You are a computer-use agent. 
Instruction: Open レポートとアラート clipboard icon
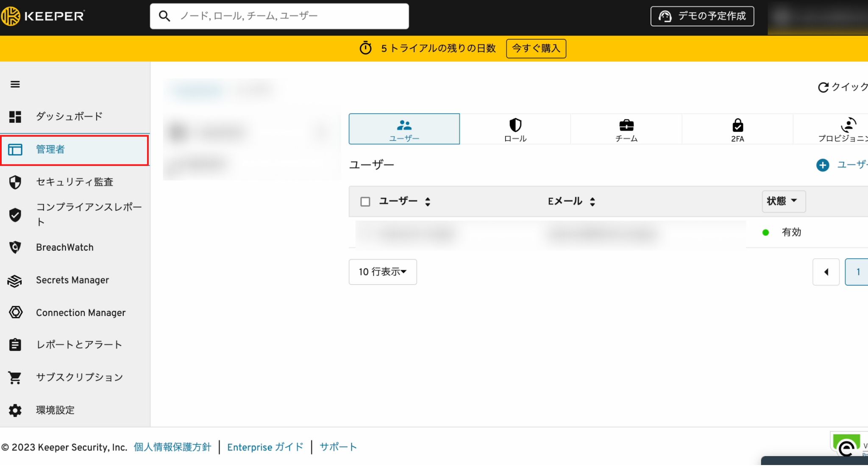pyautogui.click(x=15, y=345)
